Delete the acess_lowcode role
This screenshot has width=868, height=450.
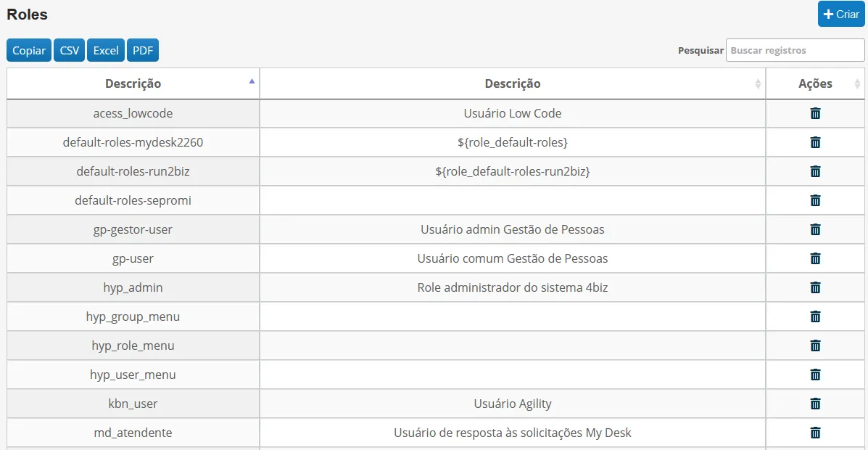click(x=815, y=114)
